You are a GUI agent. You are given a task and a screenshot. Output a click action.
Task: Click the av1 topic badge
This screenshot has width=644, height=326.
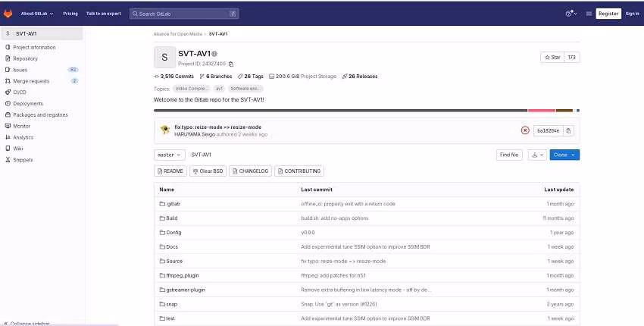(219, 89)
